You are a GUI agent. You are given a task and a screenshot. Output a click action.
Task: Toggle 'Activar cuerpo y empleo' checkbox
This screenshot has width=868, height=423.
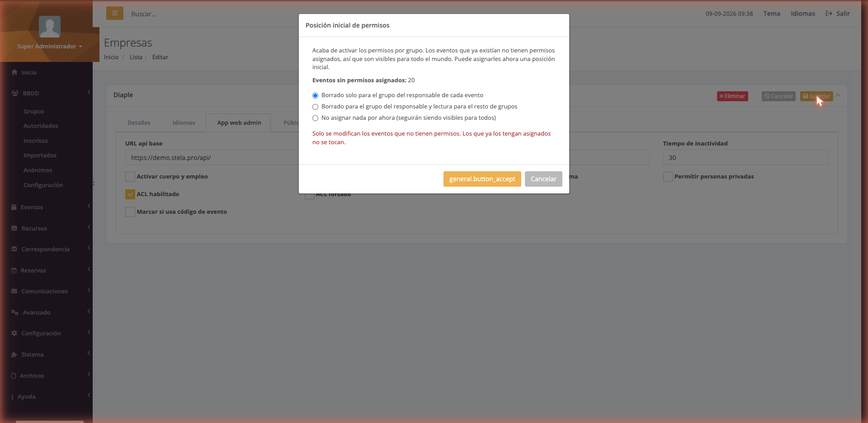[130, 177]
